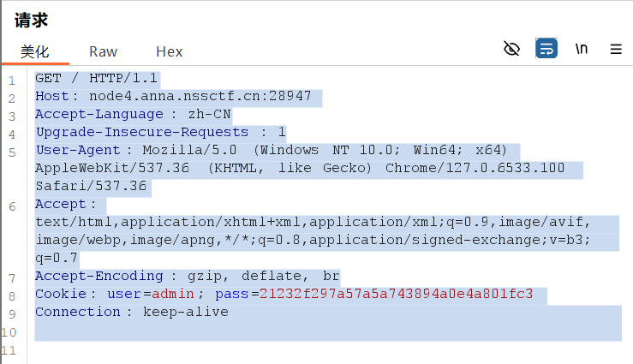
Task: Switch to the 美化 (Pretty) tab
Action: coord(35,51)
